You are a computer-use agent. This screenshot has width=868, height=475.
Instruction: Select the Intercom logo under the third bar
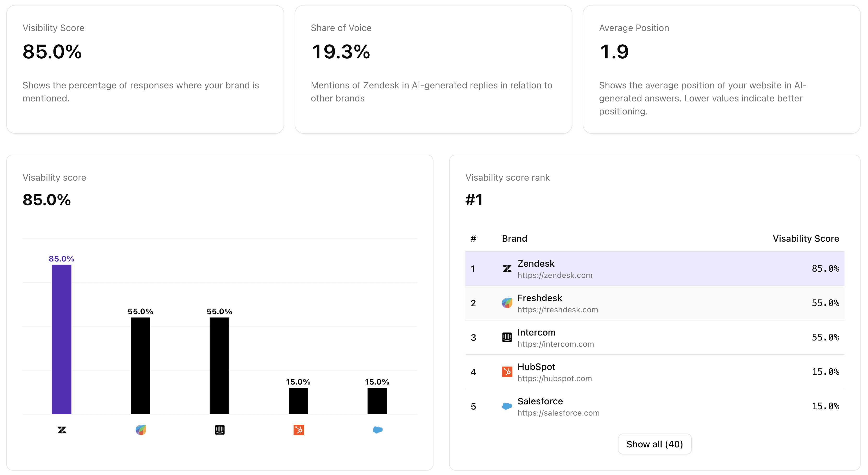pyautogui.click(x=220, y=430)
